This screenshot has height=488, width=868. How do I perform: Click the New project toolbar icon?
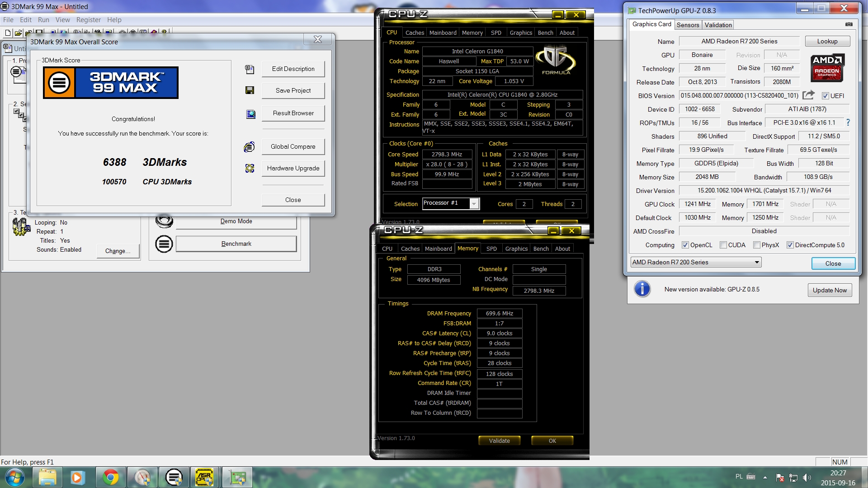[8, 33]
